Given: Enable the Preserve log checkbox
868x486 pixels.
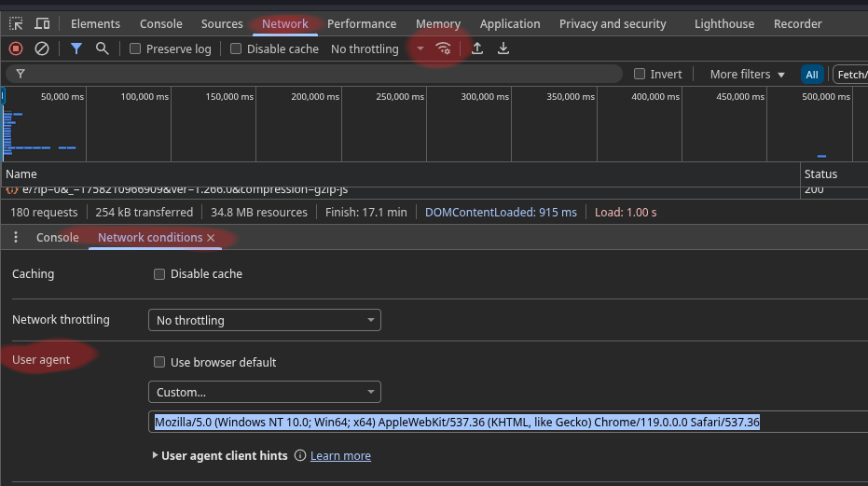Looking at the screenshot, I should coord(135,49).
